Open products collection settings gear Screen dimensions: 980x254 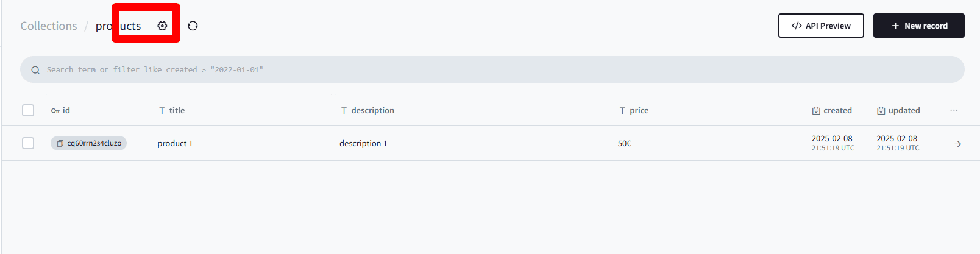click(x=162, y=26)
